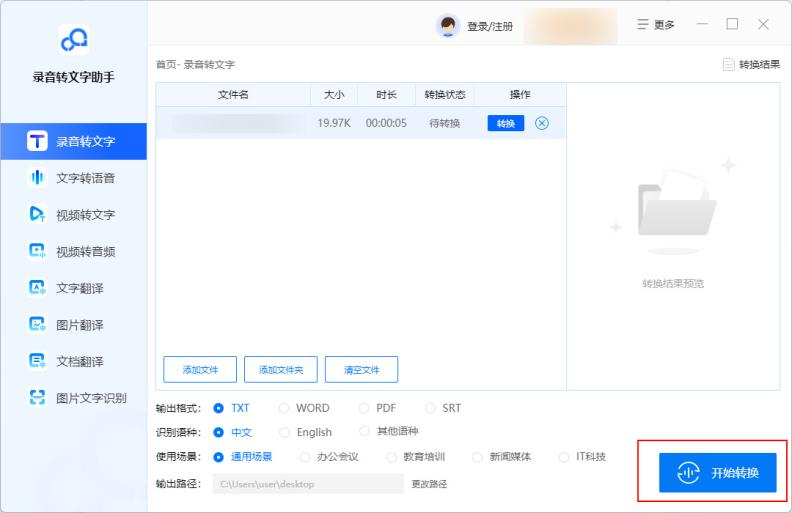Open the 文字翻译 sidebar icon
This screenshot has width=792, height=513.
point(37,288)
